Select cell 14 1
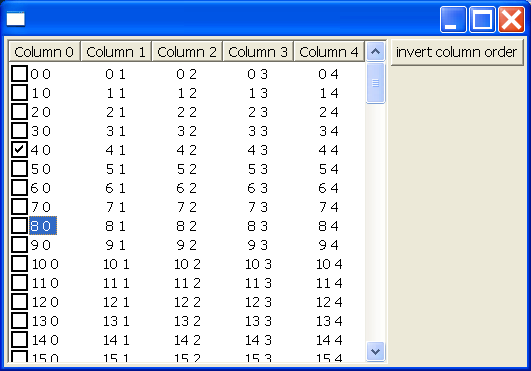This screenshot has width=531, height=371. 116,340
